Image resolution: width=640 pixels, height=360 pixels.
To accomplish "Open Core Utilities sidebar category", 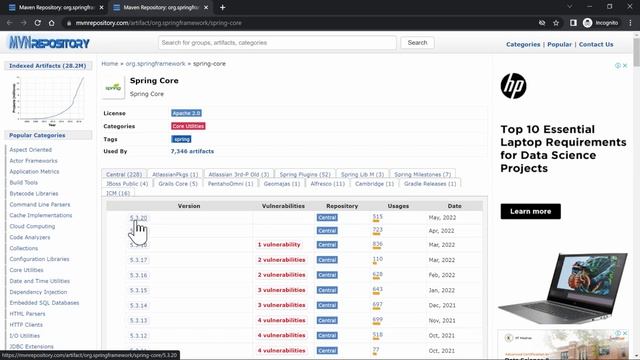I will click(27, 270).
